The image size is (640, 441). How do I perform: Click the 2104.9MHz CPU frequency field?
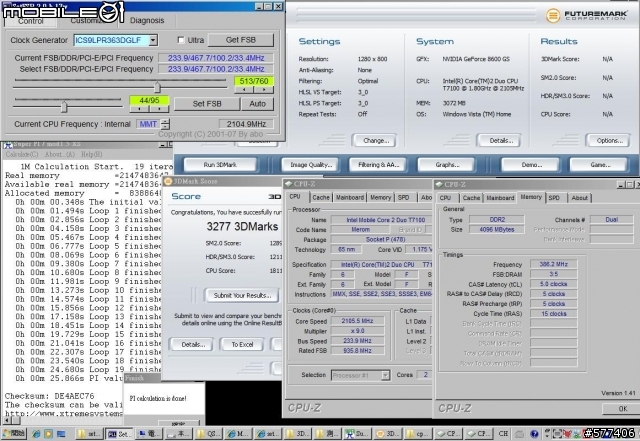[x=246, y=124]
